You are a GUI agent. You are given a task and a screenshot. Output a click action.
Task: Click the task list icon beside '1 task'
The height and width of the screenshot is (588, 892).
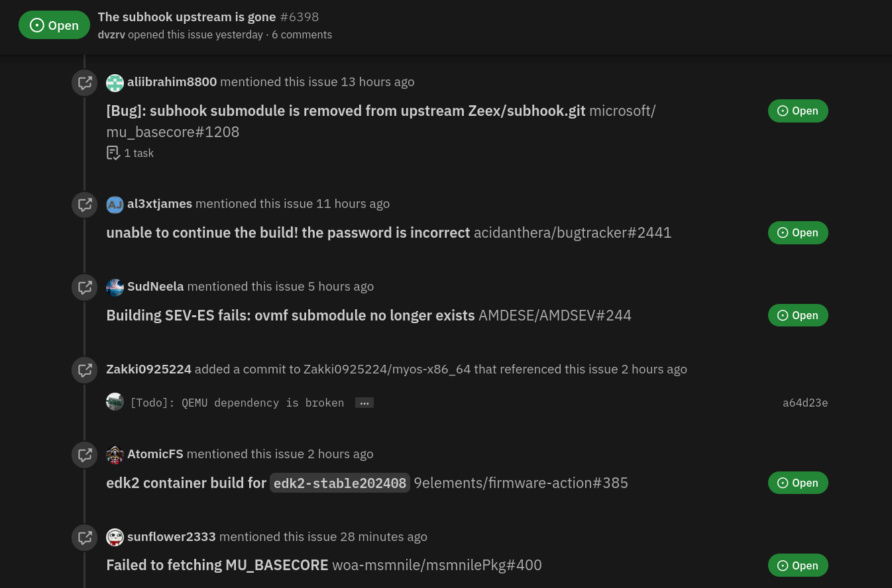113,153
